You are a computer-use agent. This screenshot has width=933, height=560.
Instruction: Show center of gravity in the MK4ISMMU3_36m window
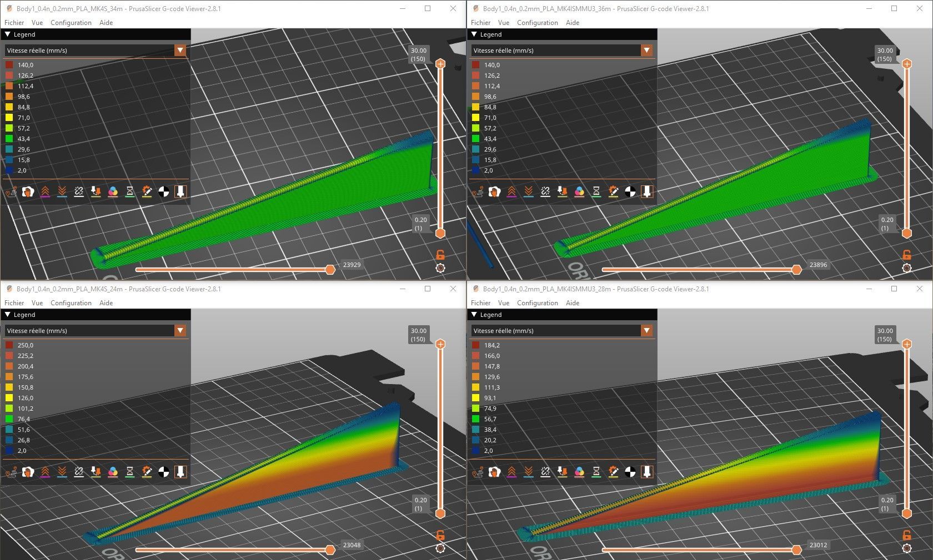630,192
